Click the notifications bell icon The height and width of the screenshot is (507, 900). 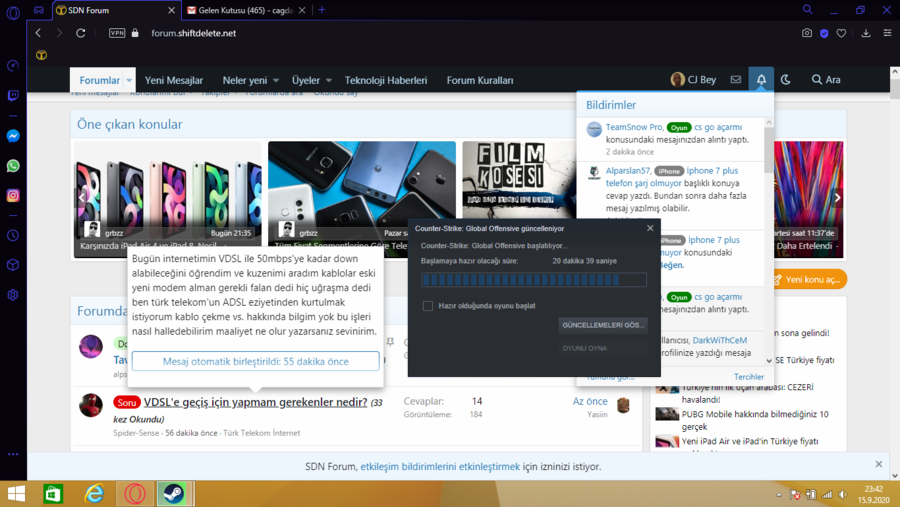[x=761, y=80]
